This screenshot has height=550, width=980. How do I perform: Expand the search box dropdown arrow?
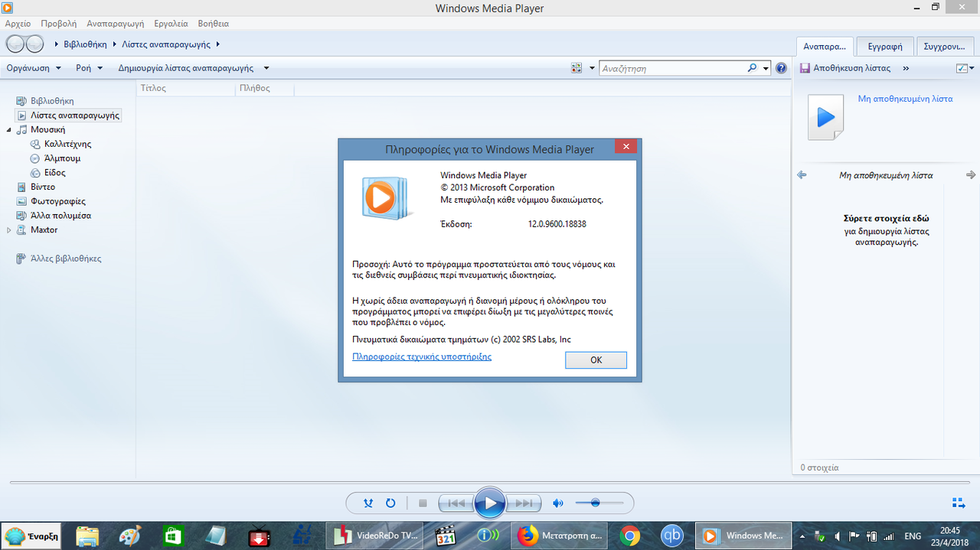point(766,68)
